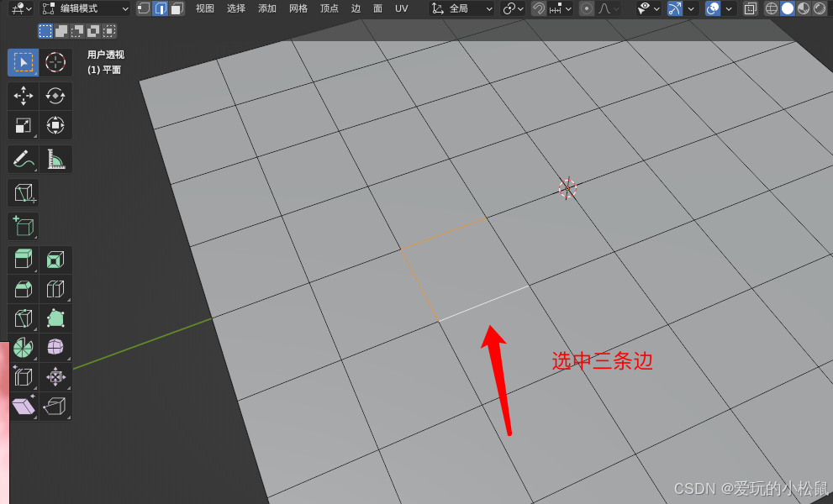This screenshot has width=833, height=504.
Task: Toggle gizmo visibility
Action: [x=675, y=8]
